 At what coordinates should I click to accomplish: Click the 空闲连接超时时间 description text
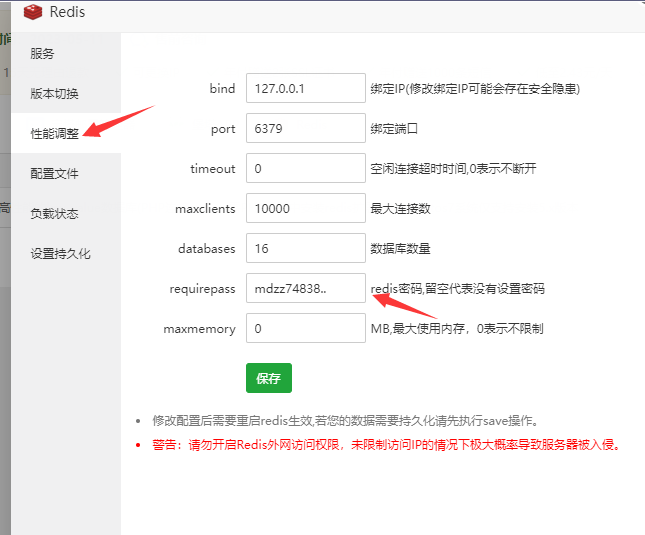(x=453, y=169)
